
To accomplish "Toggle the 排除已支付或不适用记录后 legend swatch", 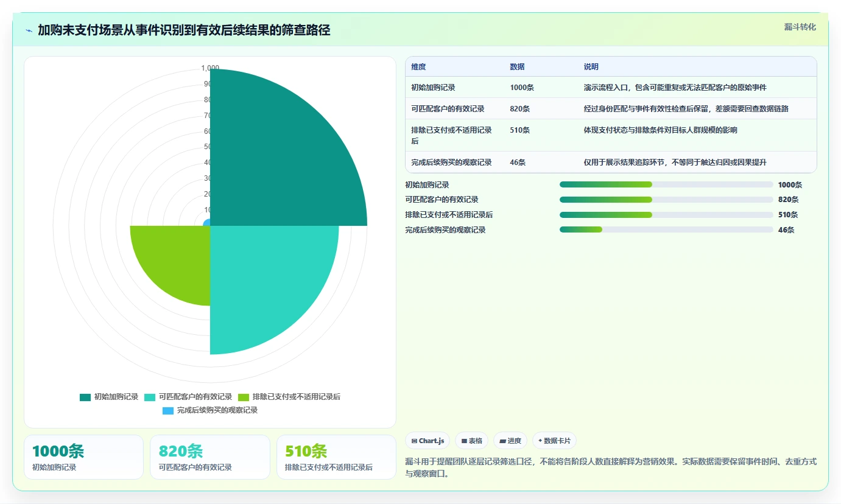I will [244, 397].
